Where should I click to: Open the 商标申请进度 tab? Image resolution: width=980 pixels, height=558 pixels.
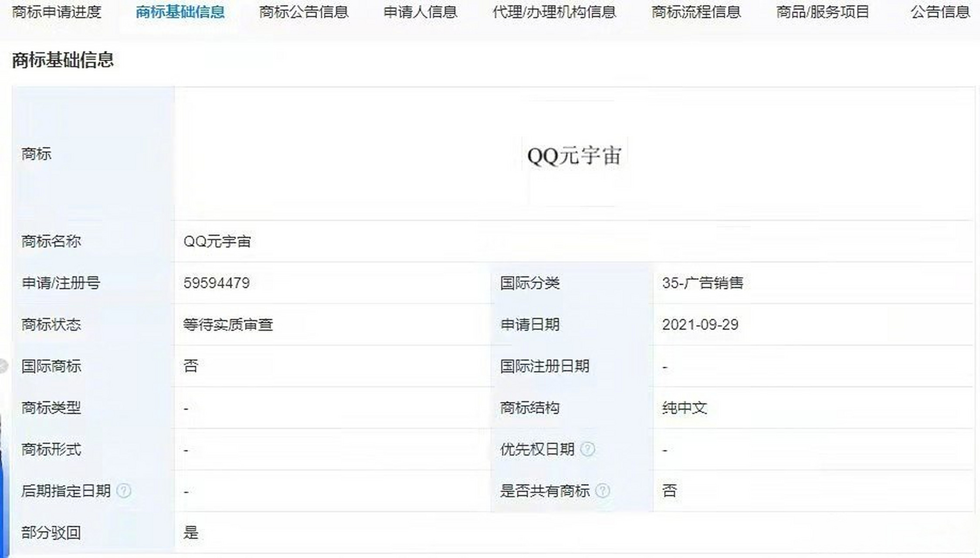[x=57, y=12]
